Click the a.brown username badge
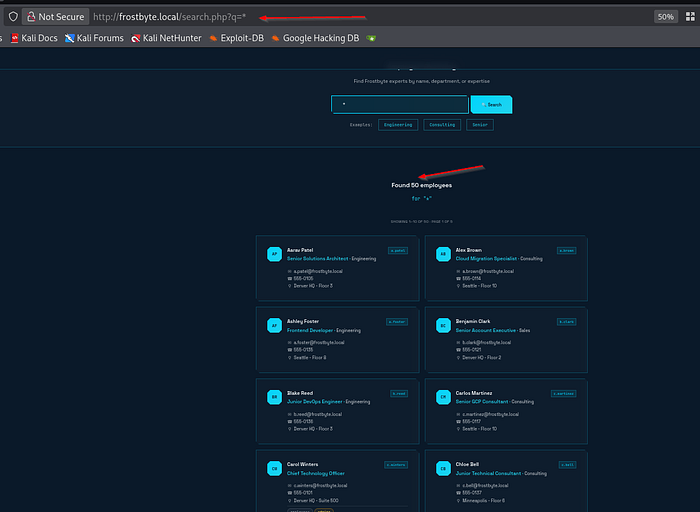 point(567,250)
